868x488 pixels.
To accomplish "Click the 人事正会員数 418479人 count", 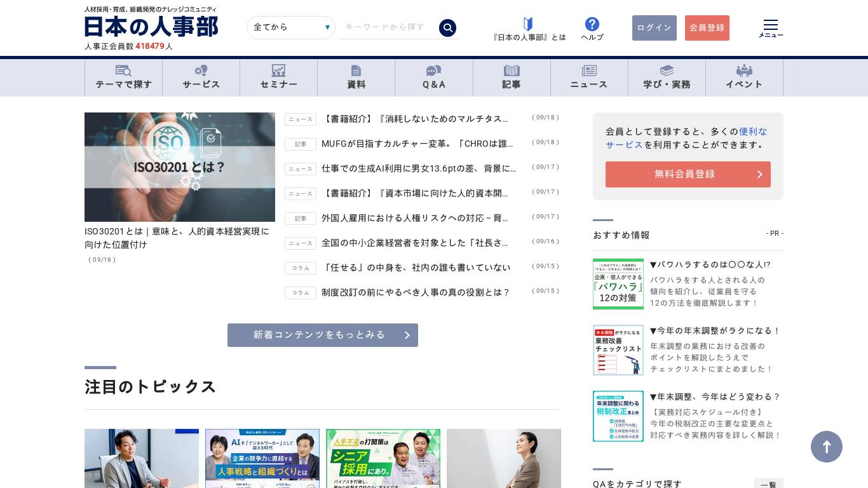I will (129, 46).
